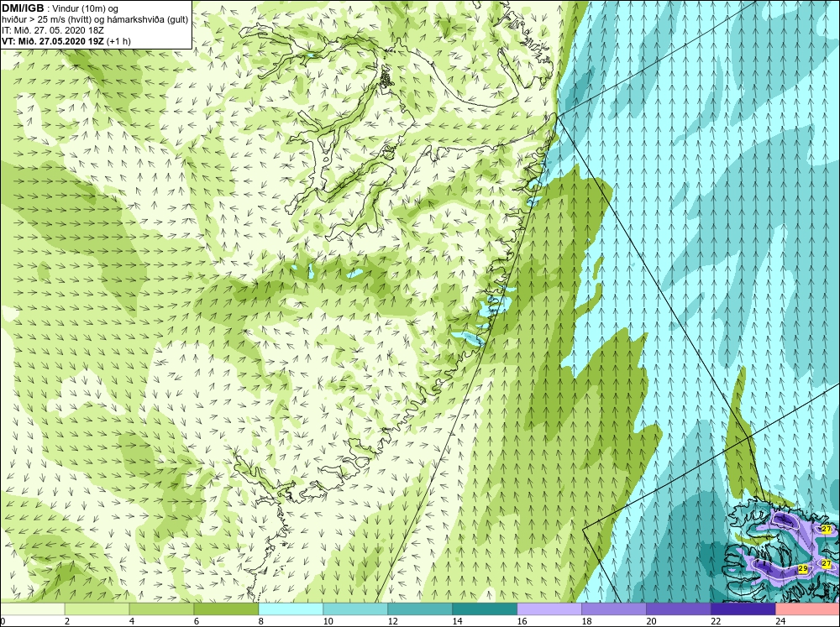The height and width of the screenshot is (627, 840).
Task: Click the 8–10 m/s pale cyan legend swatch
Action: (291, 609)
